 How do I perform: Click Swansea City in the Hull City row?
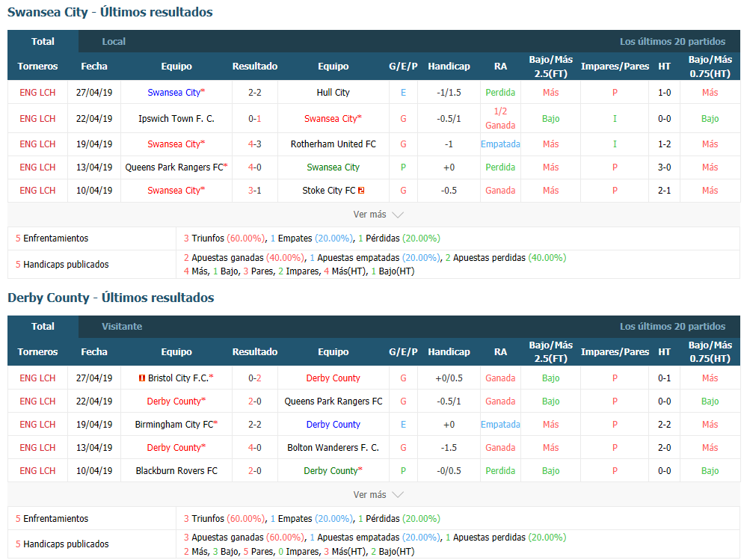click(x=173, y=93)
